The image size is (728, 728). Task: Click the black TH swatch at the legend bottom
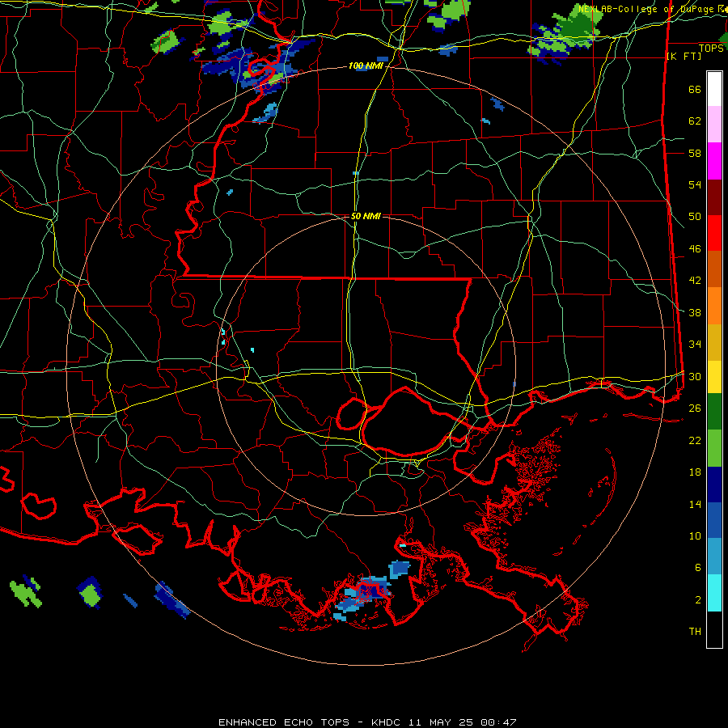click(714, 629)
